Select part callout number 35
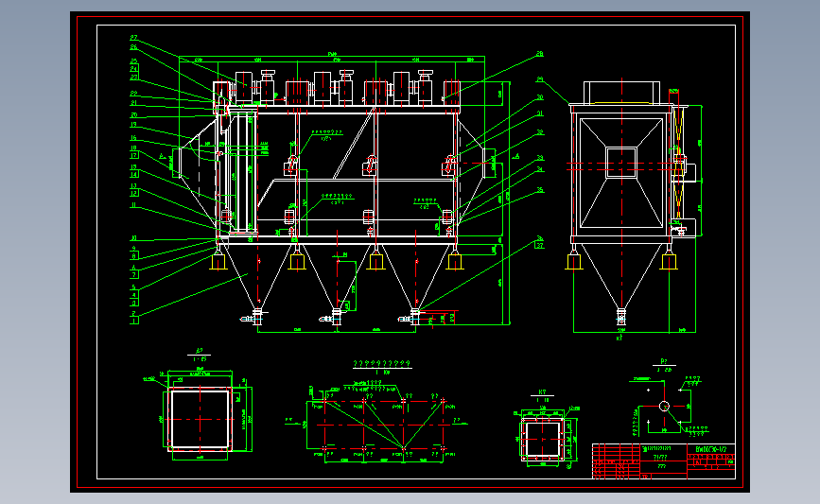Viewport: 820px width, 504px height. (540, 190)
